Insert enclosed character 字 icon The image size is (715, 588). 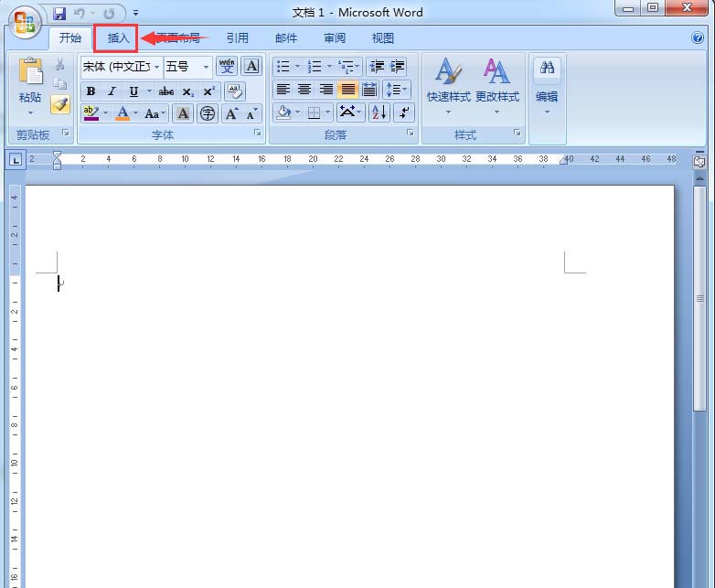coord(208,113)
